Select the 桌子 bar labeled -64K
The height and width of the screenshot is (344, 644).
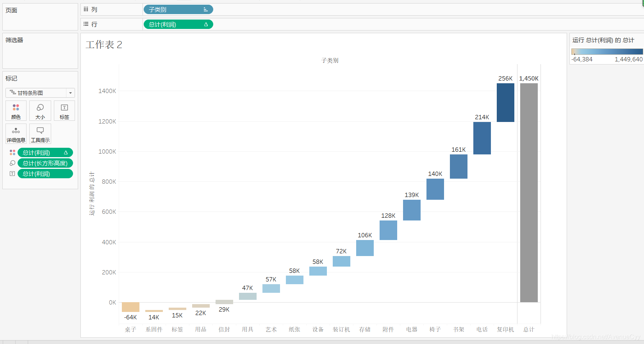[130, 307]
